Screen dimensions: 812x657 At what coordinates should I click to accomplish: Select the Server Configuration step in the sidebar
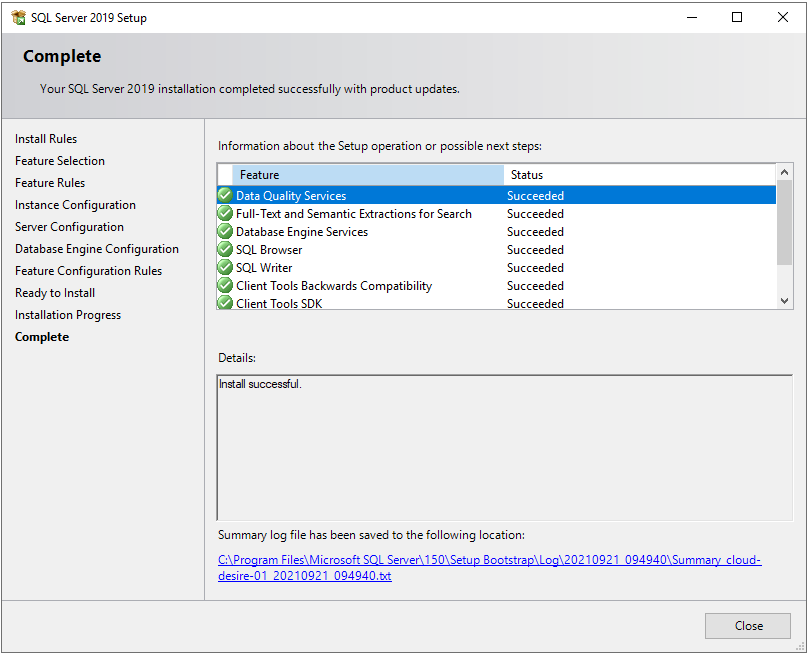point(69,227)
